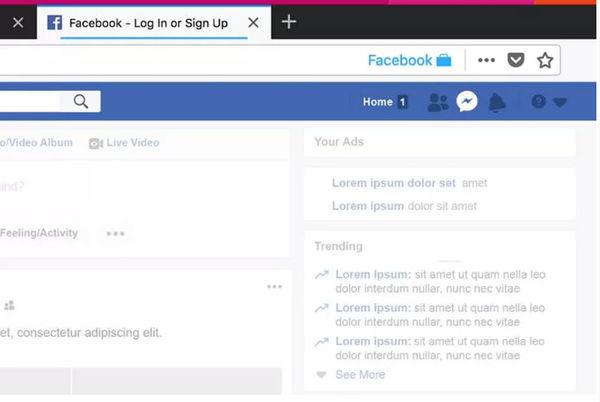Open the third Trending Lorem ipsum topic
The width and height of the screenshot is (600, 402).
[x=440, y=348]
